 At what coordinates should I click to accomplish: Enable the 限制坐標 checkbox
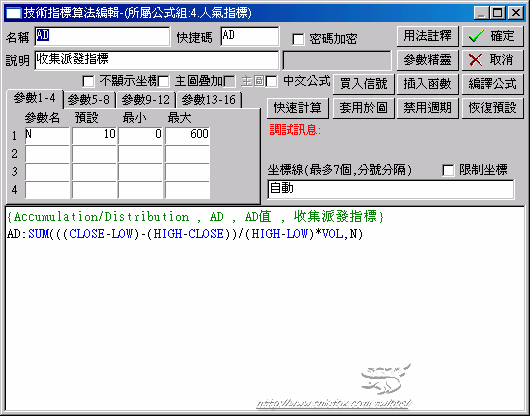[x=448, y=170]
